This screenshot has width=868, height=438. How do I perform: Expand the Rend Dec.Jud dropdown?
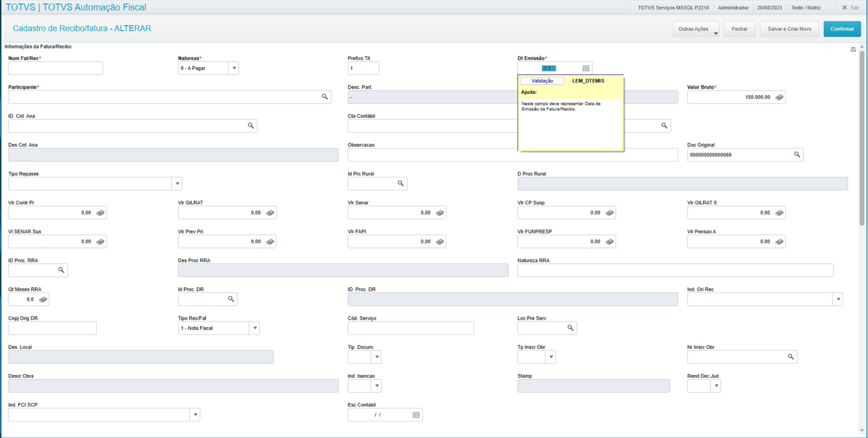[716, 386]
